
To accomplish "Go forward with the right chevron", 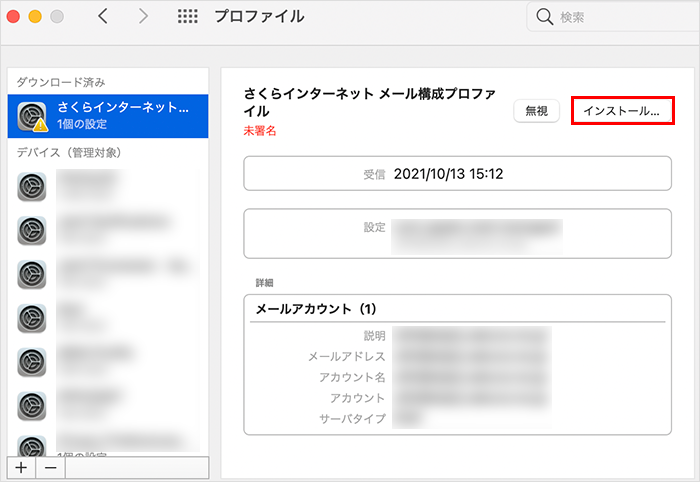I will tap(143, 17).
